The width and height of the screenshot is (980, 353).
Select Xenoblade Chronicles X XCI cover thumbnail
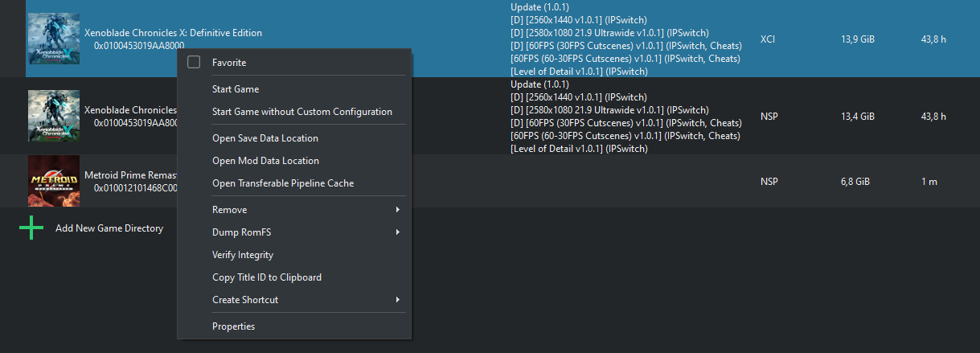[54, 39]
